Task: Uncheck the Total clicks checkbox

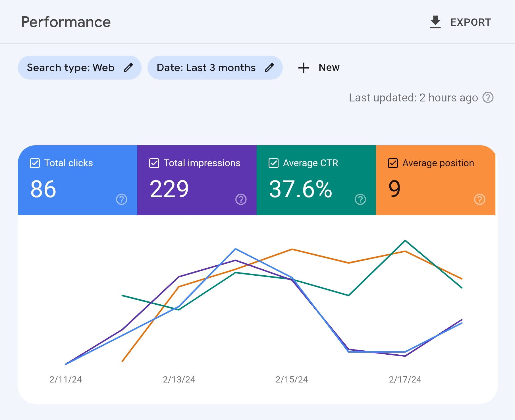Action: pos(35,163)
